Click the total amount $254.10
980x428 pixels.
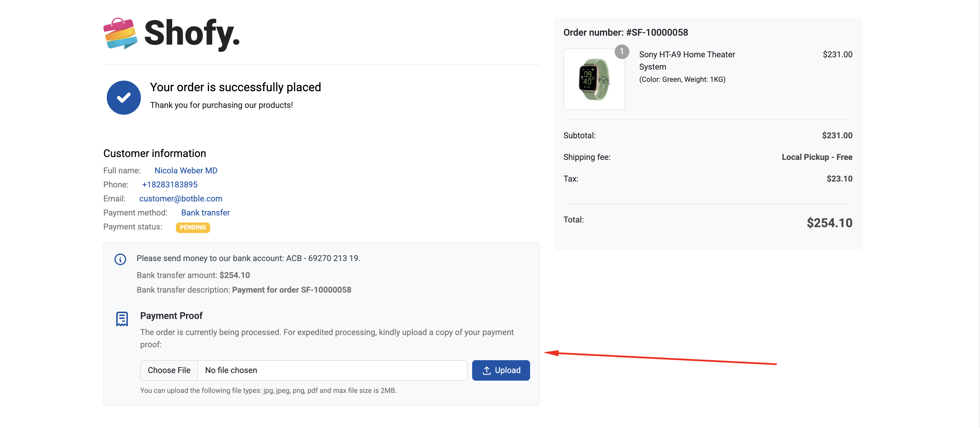click(829, 223)
